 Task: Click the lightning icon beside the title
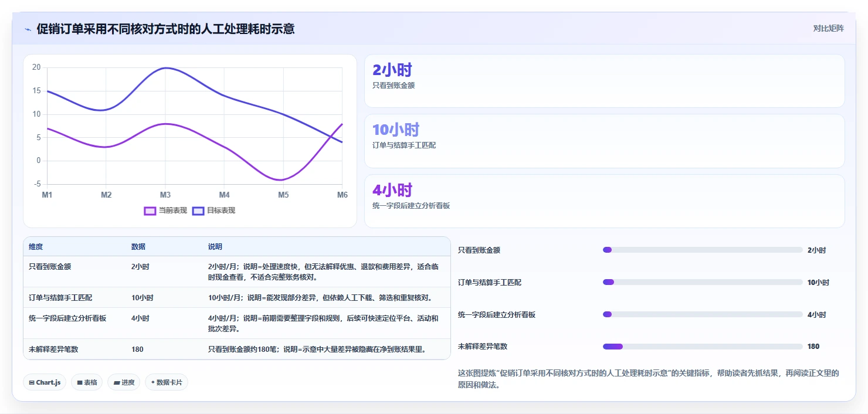[x=28, y=29]
